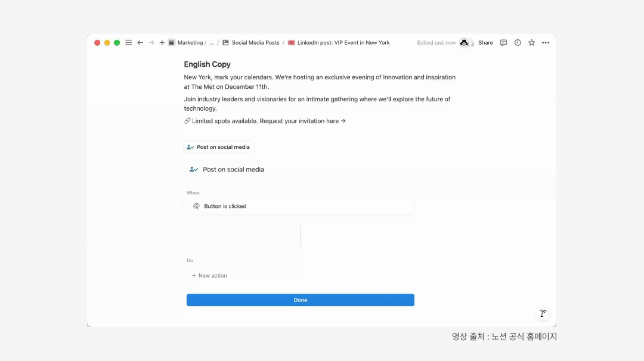Viewport: 644px width, 361px height.
Task: Expand the collapsed breadcrumb ellipsis
Action: coord(212,43)
